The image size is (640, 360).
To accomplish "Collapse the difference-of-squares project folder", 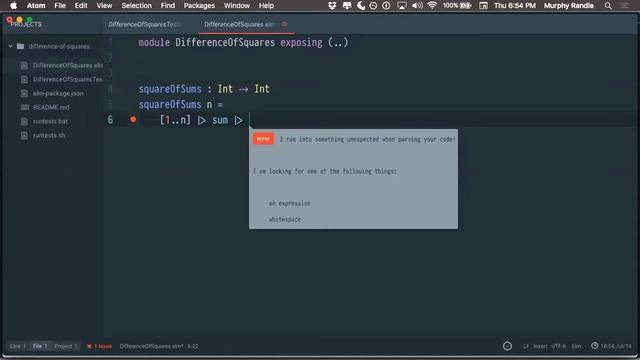I will pyautogui.click(x=11, y=47).
